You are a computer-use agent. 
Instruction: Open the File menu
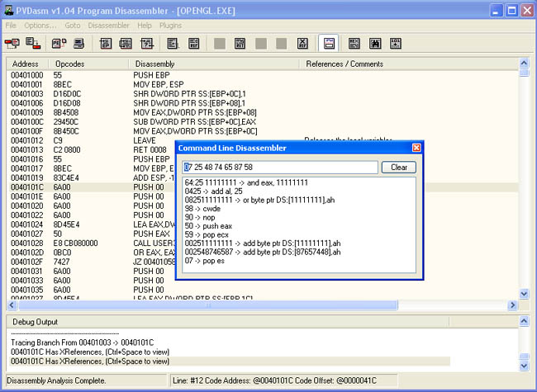click(x=12, y=26)
